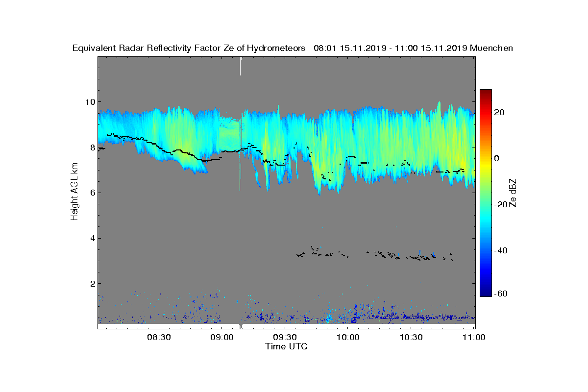Click the height tick label 2

click(x=92, y=283)
